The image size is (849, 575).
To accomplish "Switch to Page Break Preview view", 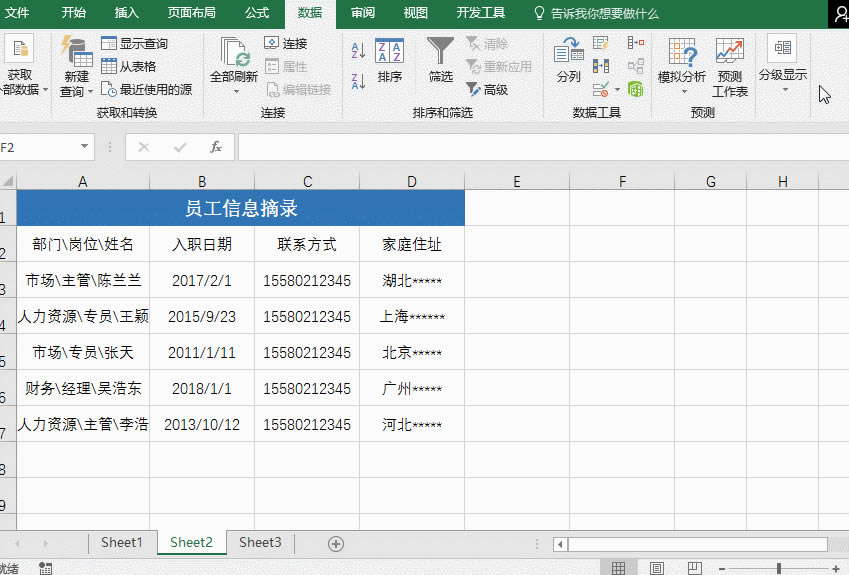I will (x=693, y=568).
